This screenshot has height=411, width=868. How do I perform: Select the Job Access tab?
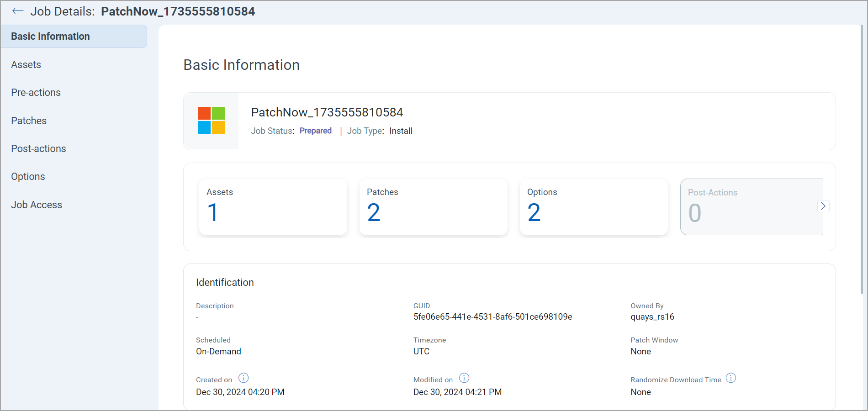tap(37, 205)
